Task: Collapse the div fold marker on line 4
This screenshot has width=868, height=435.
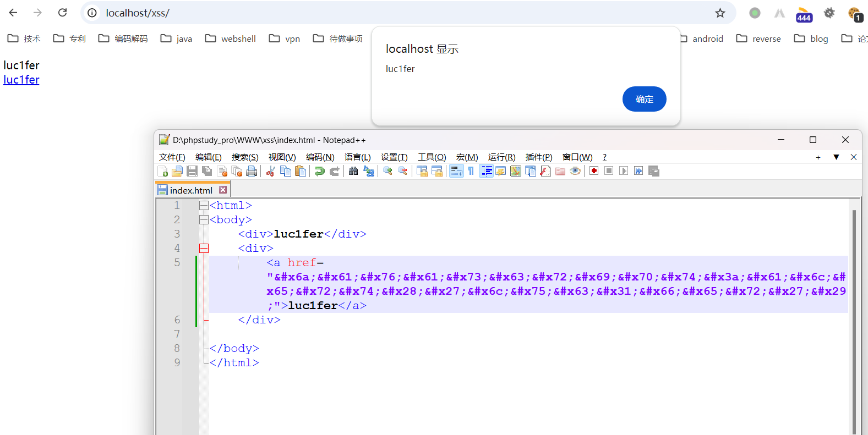Action: click(x=204, y=249)
